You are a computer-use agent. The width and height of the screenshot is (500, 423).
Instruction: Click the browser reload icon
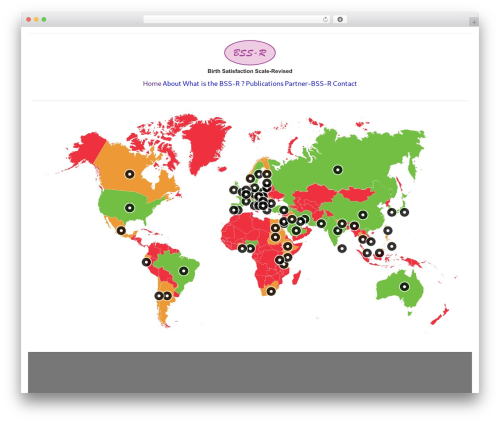[x=325, y=19]
